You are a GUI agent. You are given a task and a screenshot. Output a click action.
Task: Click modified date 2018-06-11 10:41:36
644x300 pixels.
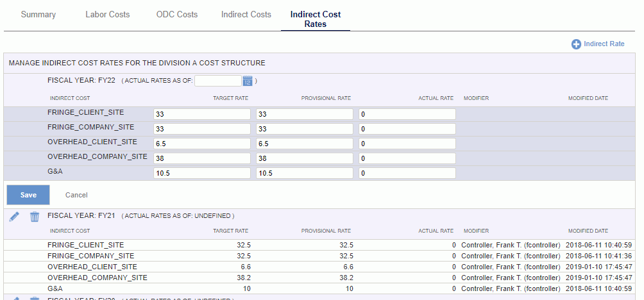tap(599, 256)
